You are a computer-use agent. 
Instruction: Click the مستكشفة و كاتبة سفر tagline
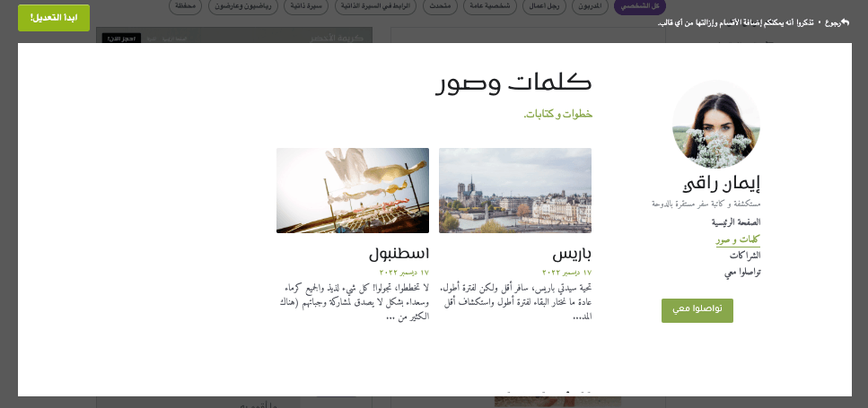(706, 204)
